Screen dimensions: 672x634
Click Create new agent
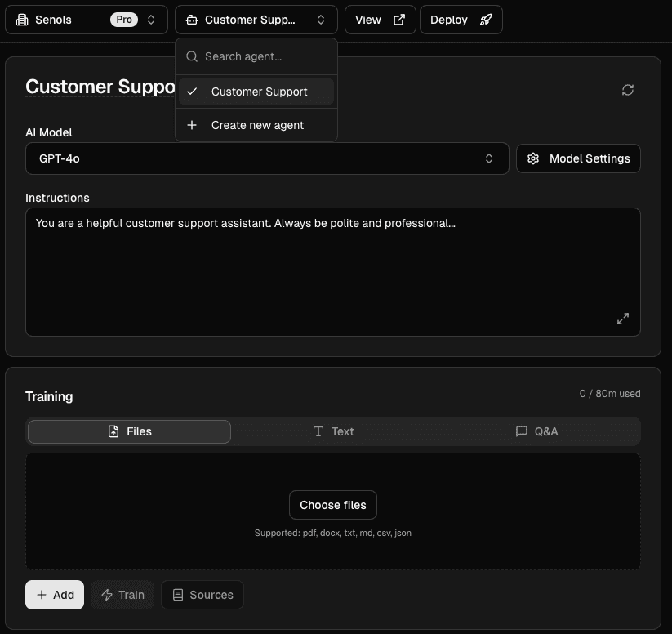point(257,125)
